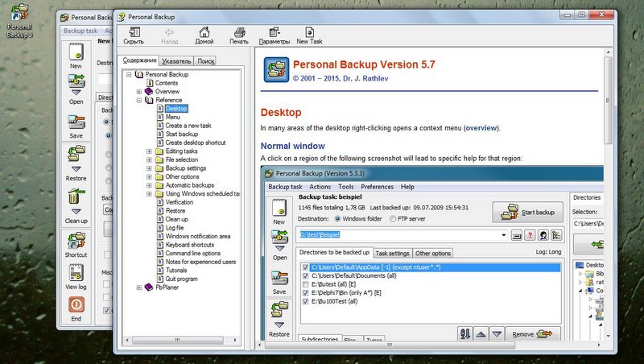
Task: Click the Remove button
Action: click(x=532, y=334)
